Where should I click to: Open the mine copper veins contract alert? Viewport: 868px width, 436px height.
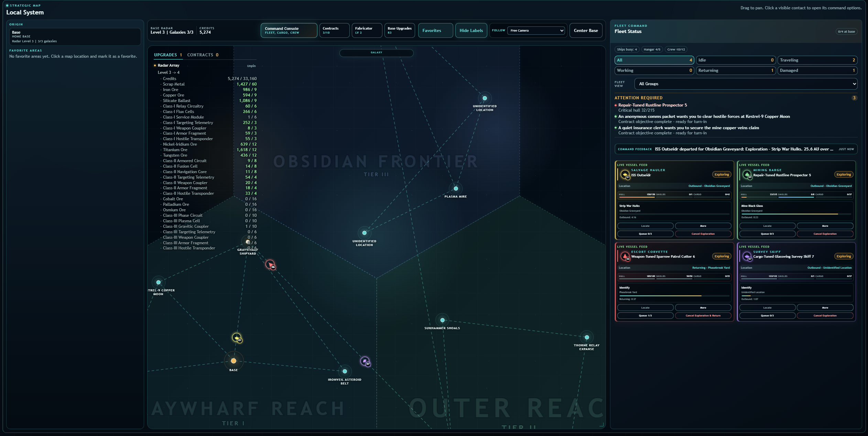(735, 130)
